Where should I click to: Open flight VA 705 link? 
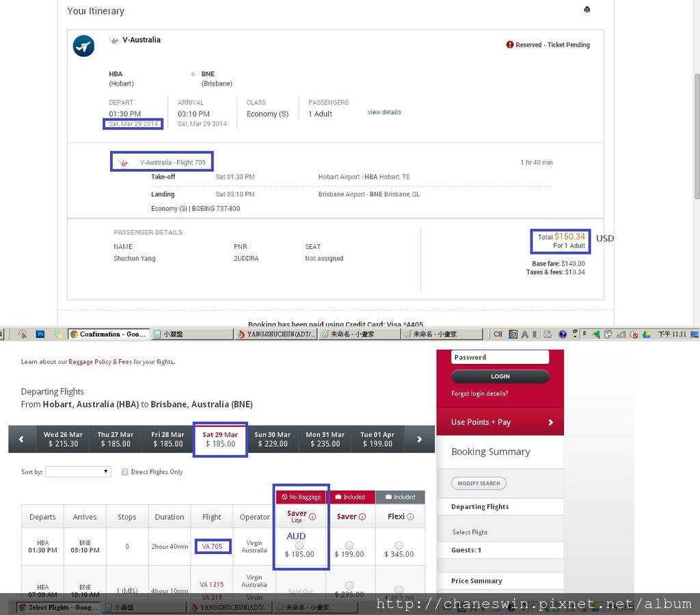tap(212, 546)
